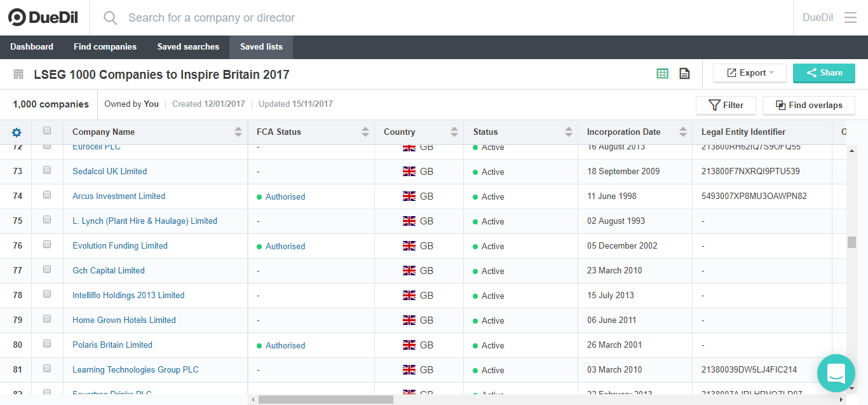Select L. Lynch (Plant Hire & Haulage) checkbox

pyautogui.click(x=47, y=219)
